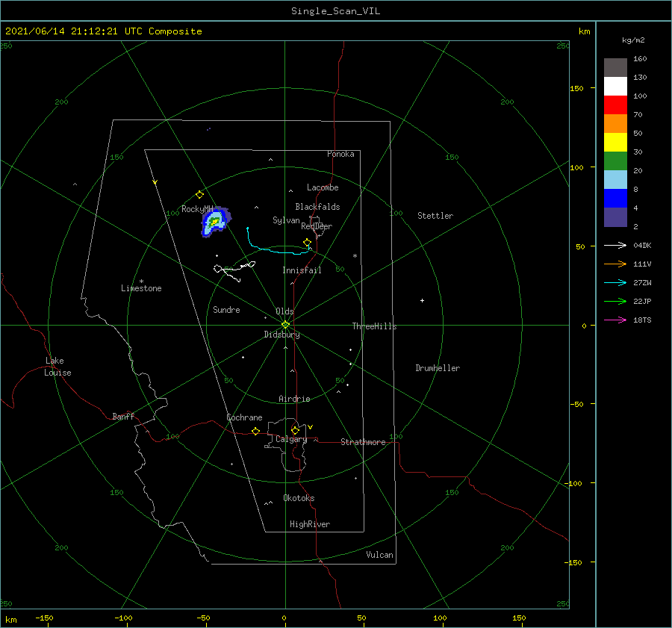Click the Cochrane town label
The height and width of the screenshot is (628, 672).
tap(244, 417)
